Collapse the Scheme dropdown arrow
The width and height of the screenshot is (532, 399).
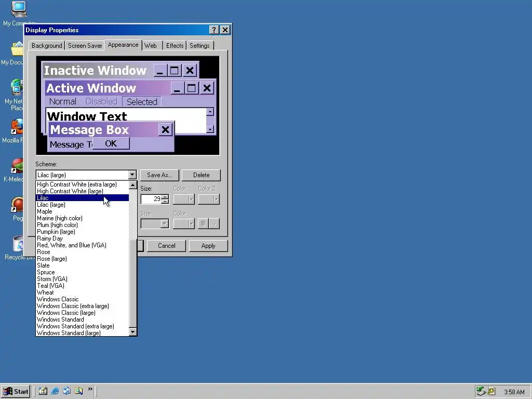point(132,175)
